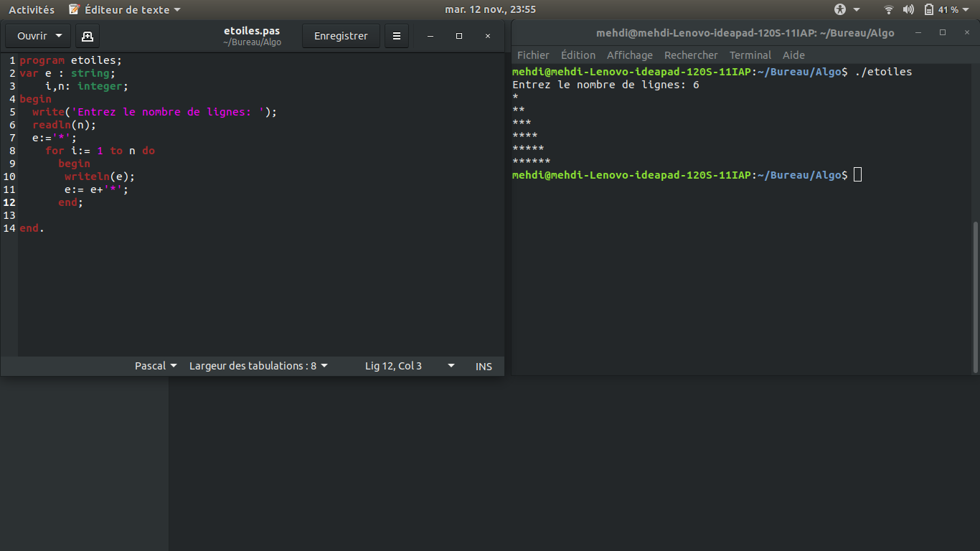
Task: Close the etoiles.pas gedit window
Action: tap(488, 36)
